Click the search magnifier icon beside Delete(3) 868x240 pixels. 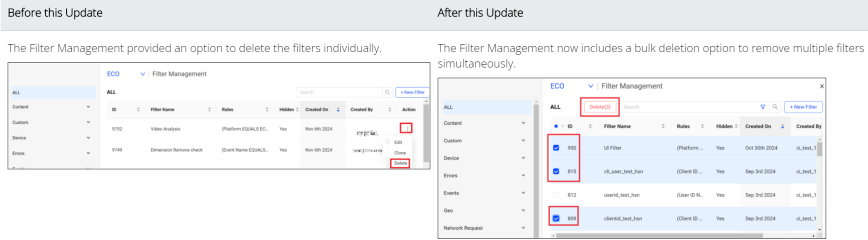[x=775, y=107]
